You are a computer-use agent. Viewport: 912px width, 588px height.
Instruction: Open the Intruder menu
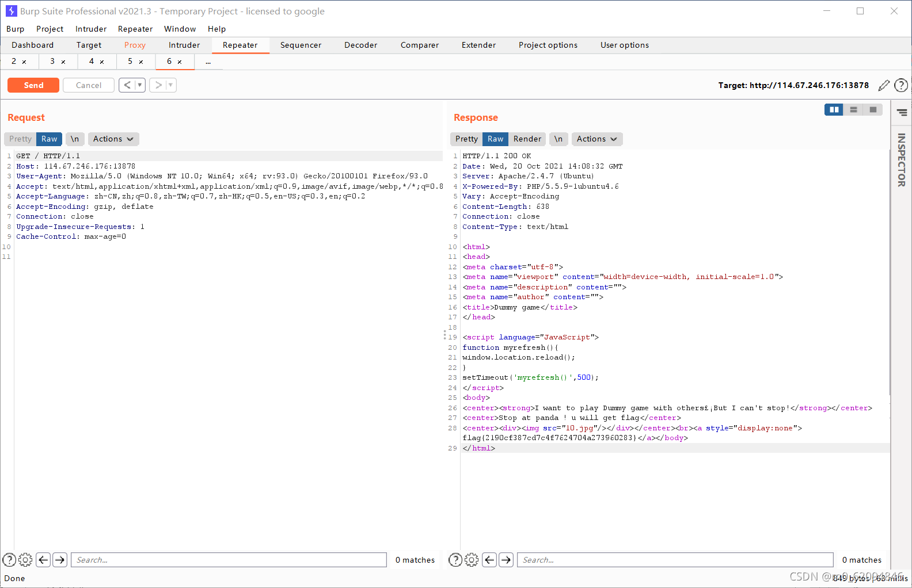[x=91, y=29]
